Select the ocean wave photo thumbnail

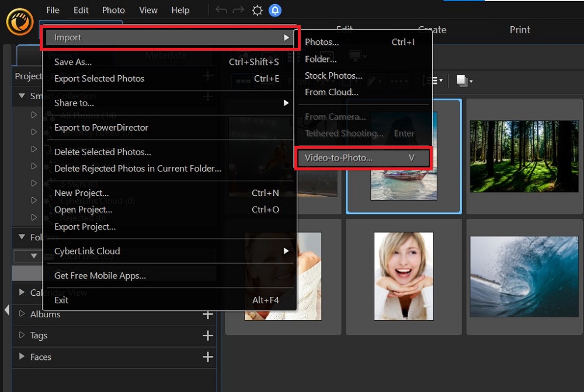point(524,276)
